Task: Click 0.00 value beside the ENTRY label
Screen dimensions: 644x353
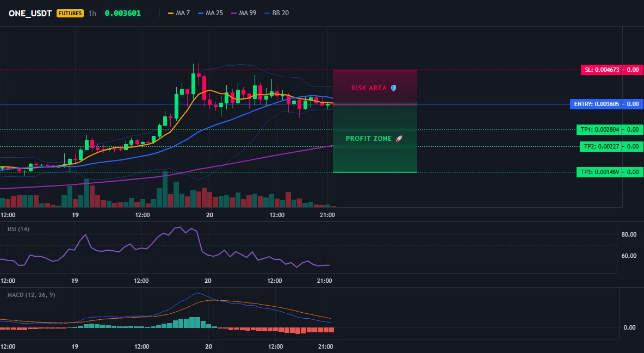Action: pyautogui.click(x=633, y=104)
